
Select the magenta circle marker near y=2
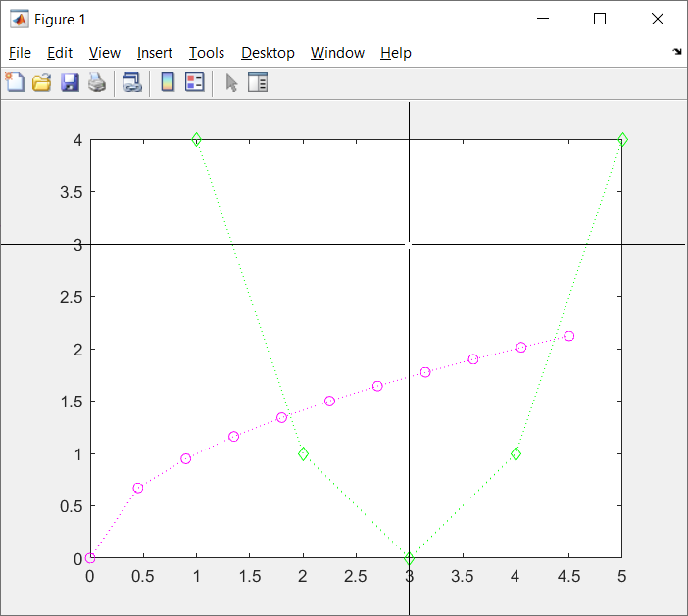click(520, 348)
